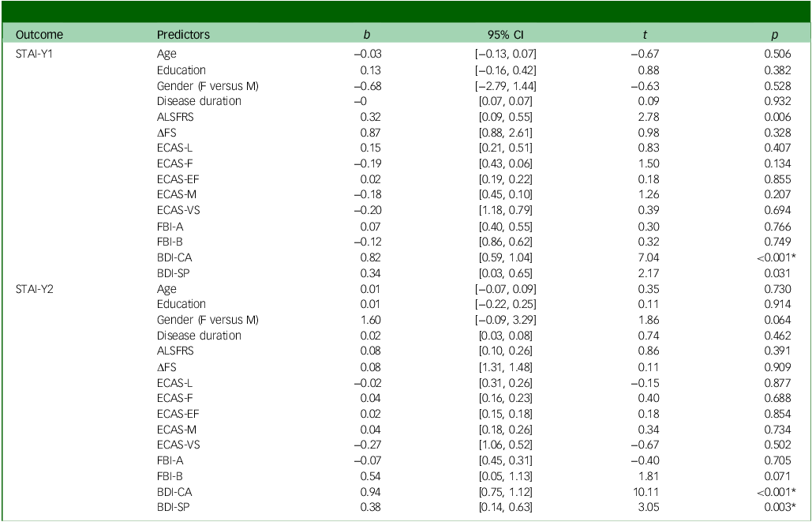Select the p value 0.064
Viewport: 812px width, 522px height.
778,320
